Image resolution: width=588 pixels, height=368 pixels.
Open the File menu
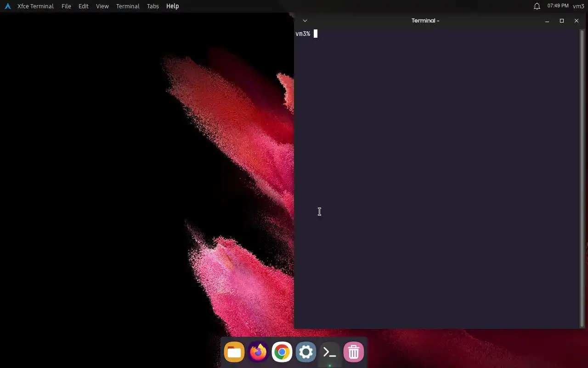coord(66,6)
